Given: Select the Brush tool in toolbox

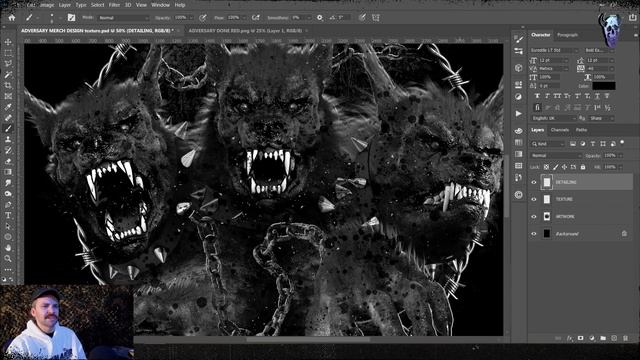Looking at the screenshot, I should tap(8, 129).
